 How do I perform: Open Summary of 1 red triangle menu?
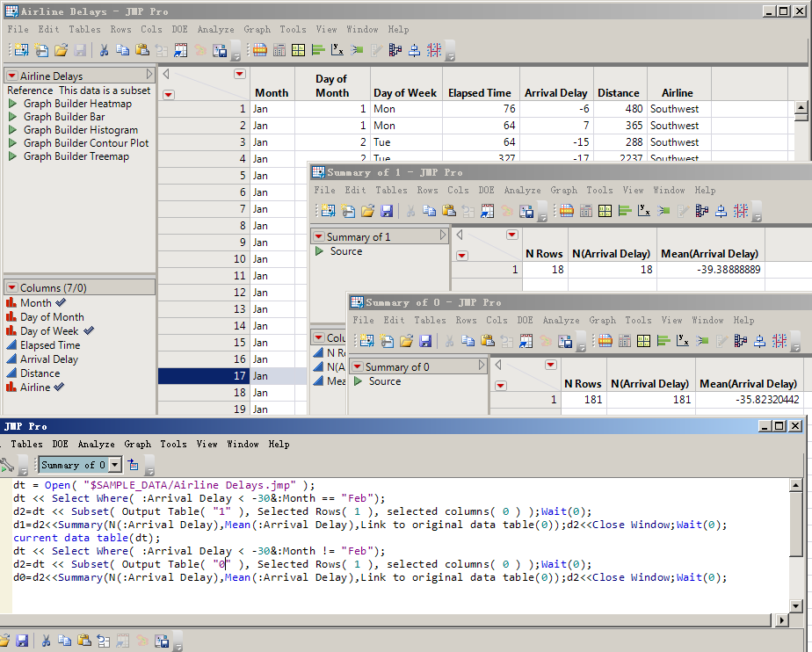point(317,237)
